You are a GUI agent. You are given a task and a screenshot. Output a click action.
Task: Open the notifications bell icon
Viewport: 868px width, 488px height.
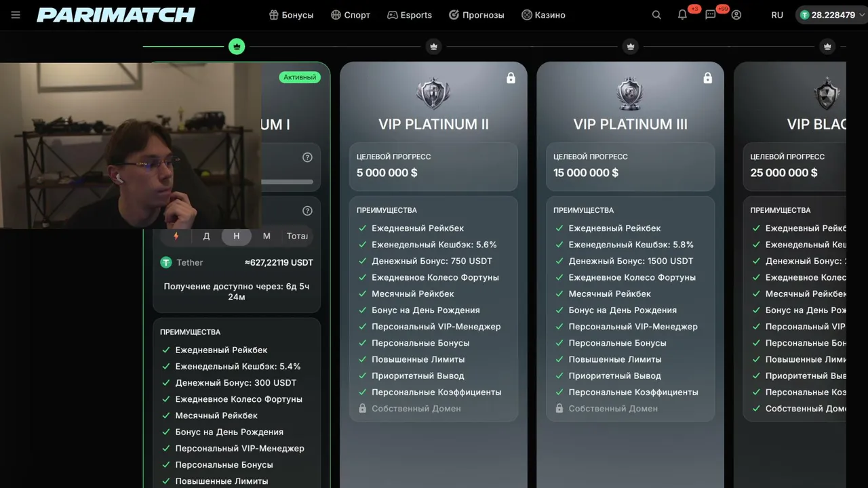[682, 15]
